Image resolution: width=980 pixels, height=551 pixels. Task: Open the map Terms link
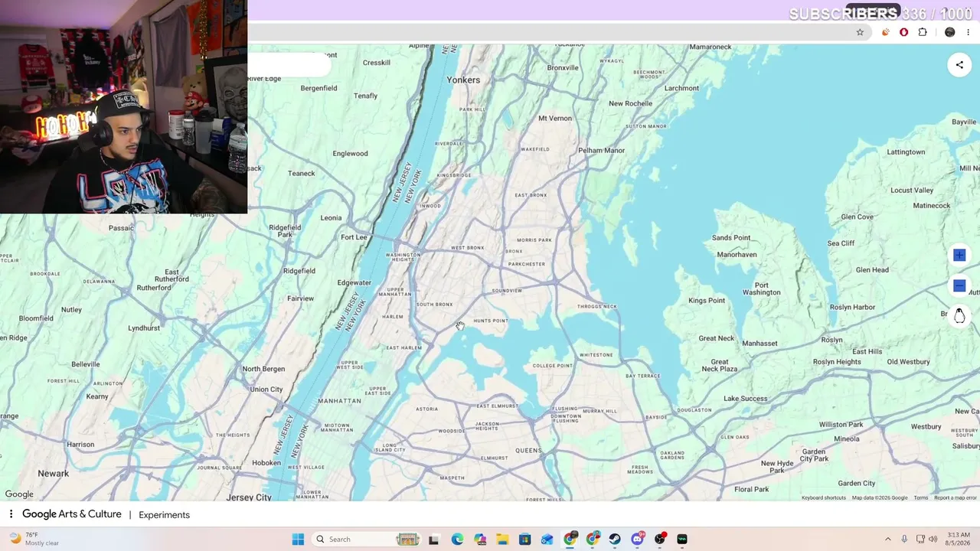[x=921, y=498]
